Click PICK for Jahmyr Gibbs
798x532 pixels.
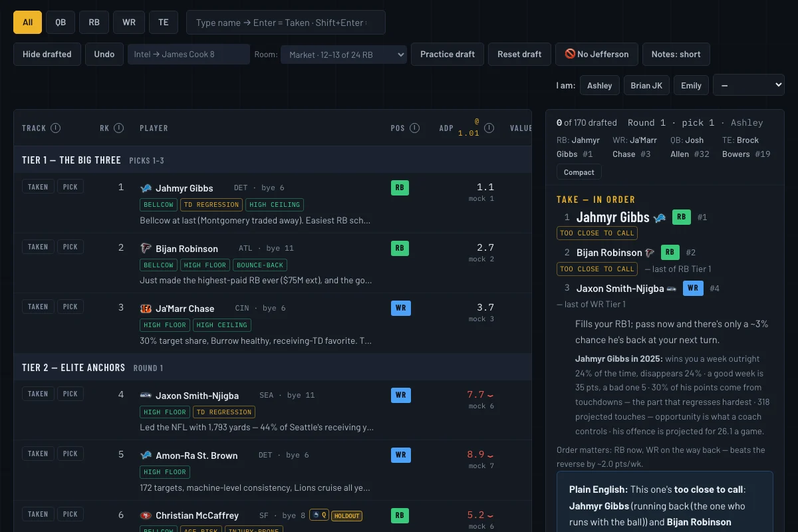pyautogui.click(x=70, y=187)
